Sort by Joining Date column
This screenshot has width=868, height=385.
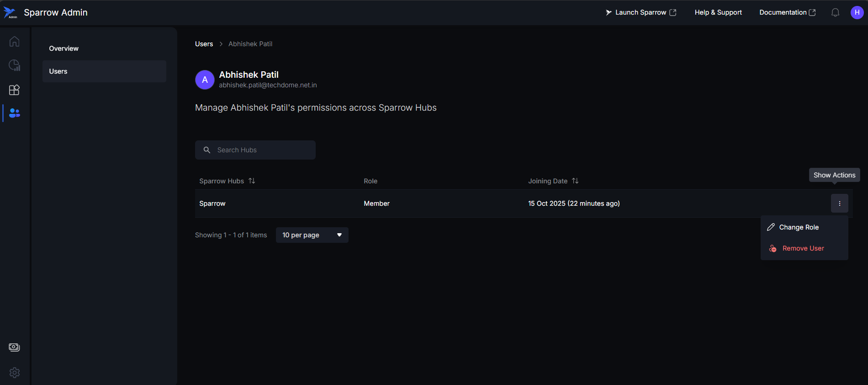pos(575,181)
